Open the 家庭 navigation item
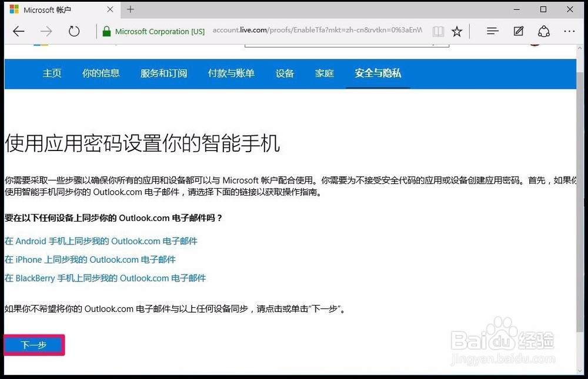588x379 pixels. (325, 73)
